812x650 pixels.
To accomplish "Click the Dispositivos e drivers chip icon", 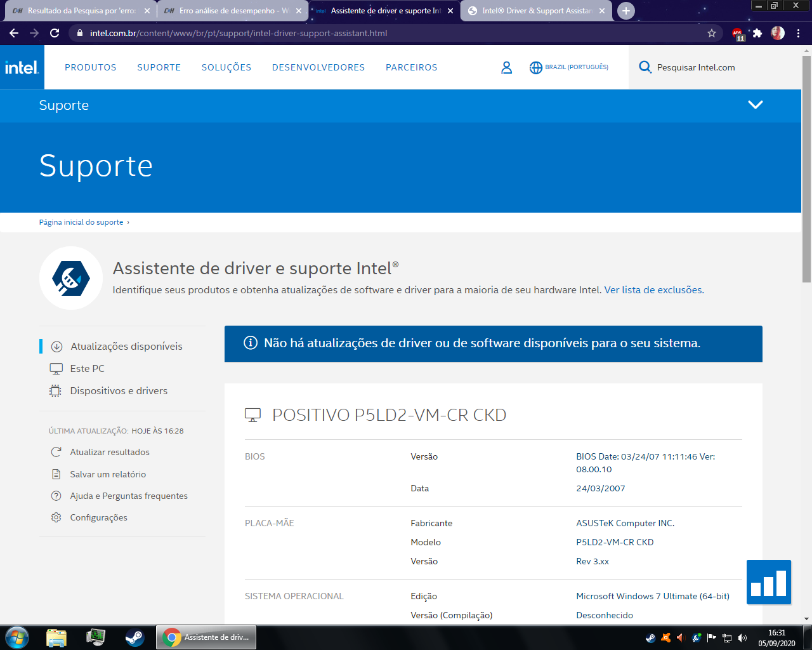I will (56, 391).
